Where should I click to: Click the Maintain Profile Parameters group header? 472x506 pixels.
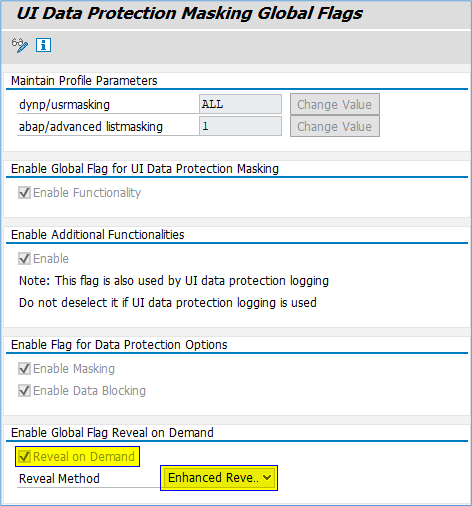[x=84, y=81]
